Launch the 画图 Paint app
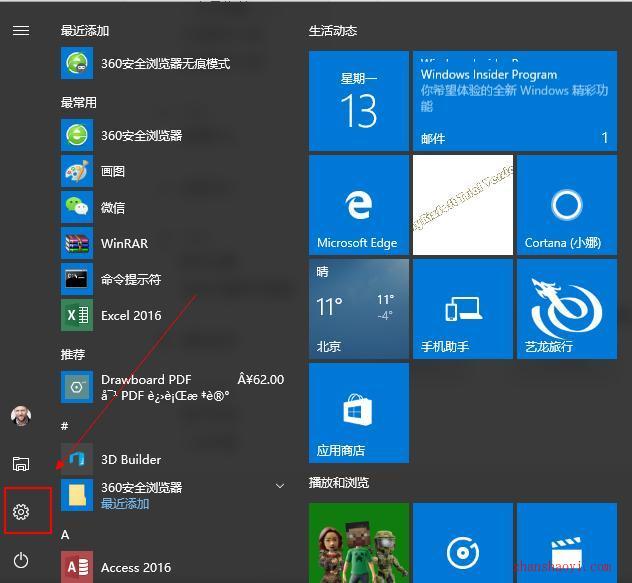Screen dimensions: 632x583 [93, 171]
